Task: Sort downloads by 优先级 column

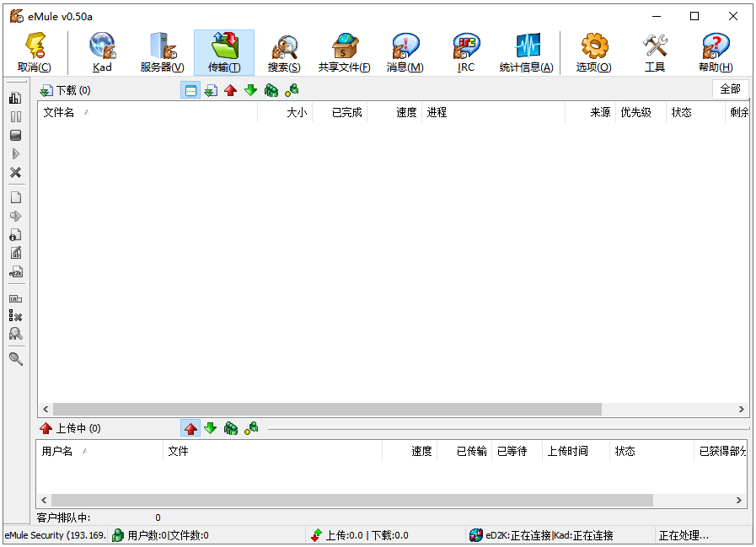Action: 641,112
